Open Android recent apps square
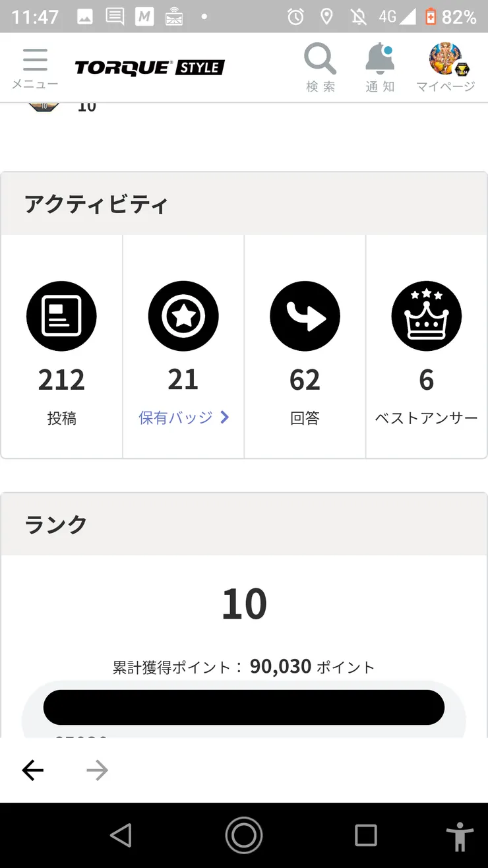Viewport: 488px width, 868px height. pos(365,835)
